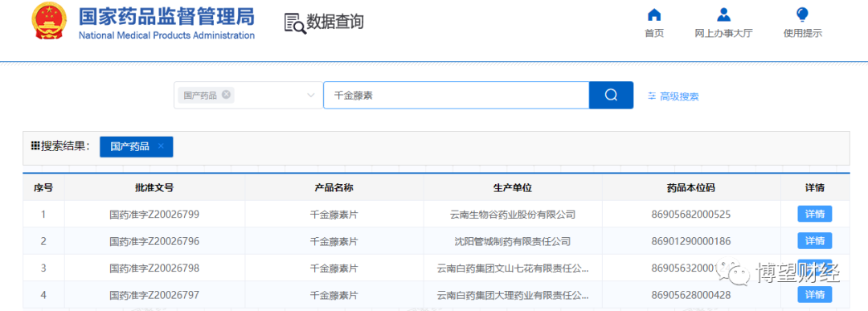Click drug code 86905682000525
868x311 pixels.
pyautogui.click(x=691, y=214)
